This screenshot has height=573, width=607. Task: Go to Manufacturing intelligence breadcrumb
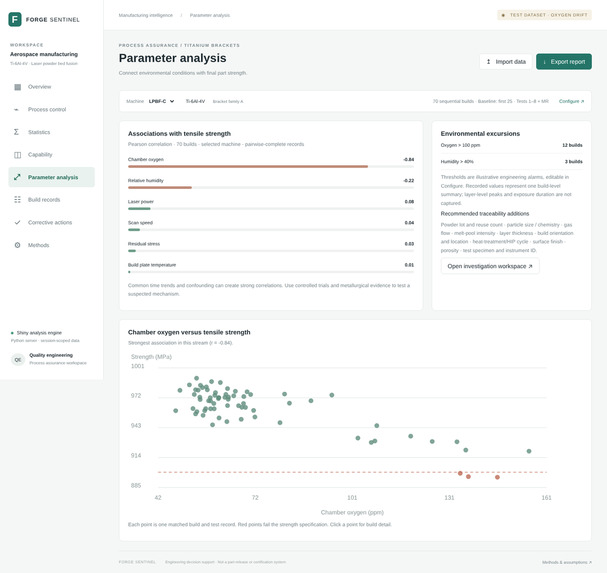(x=146, y=15)
